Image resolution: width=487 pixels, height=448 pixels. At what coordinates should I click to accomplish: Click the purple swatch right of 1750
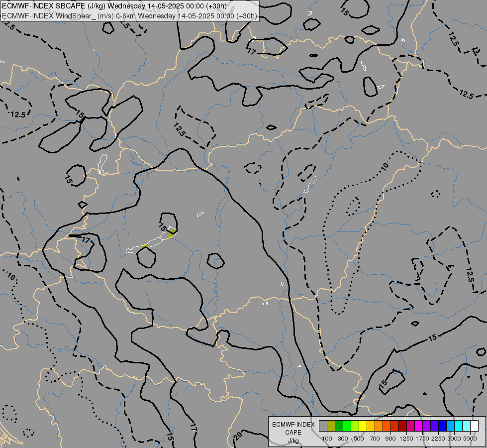[427, 426]
